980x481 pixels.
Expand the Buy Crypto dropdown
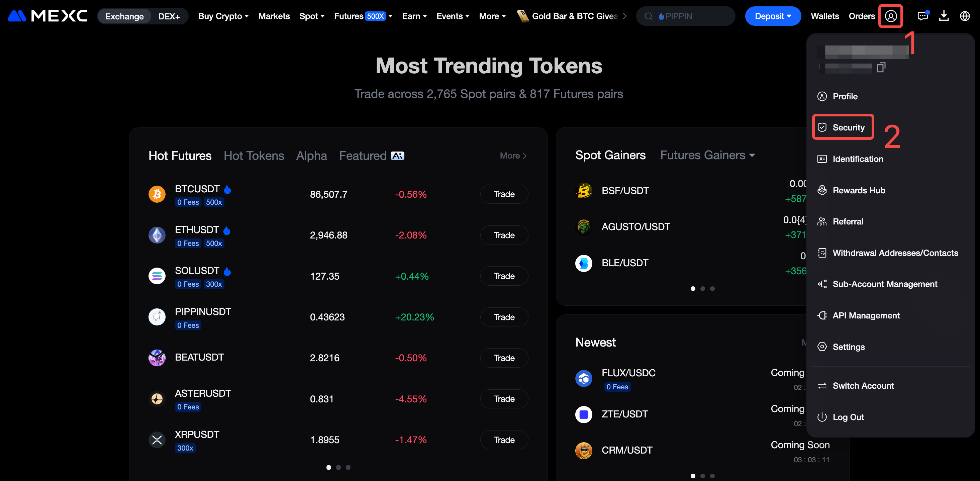223,16
